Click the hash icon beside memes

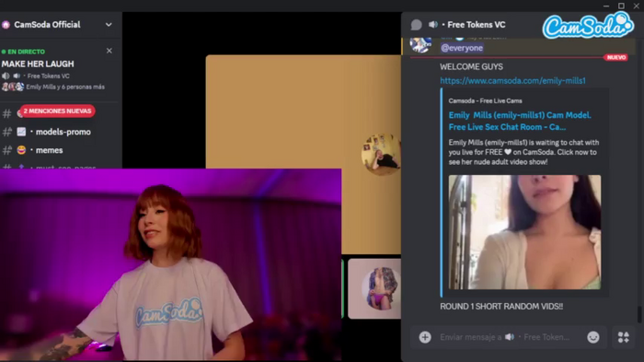[7, 150]
